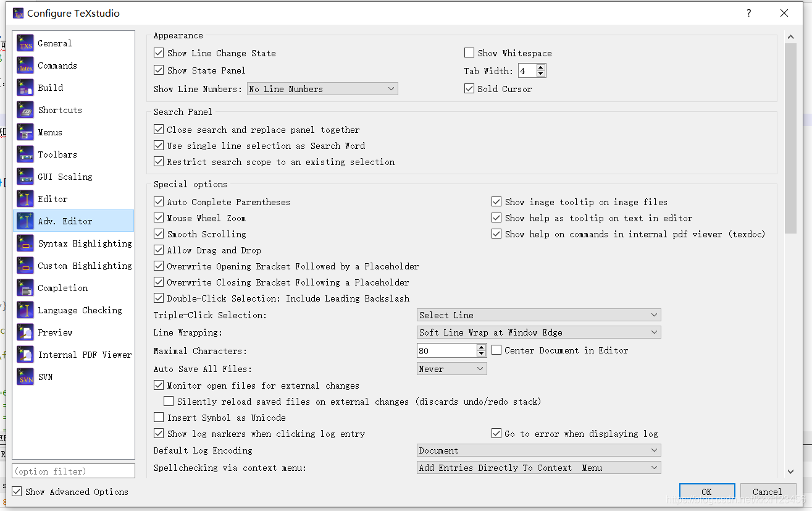Select the Commands sidebar icon
Image resolution: width=812 pixels, height=511 pixels.
coord(56,65)
